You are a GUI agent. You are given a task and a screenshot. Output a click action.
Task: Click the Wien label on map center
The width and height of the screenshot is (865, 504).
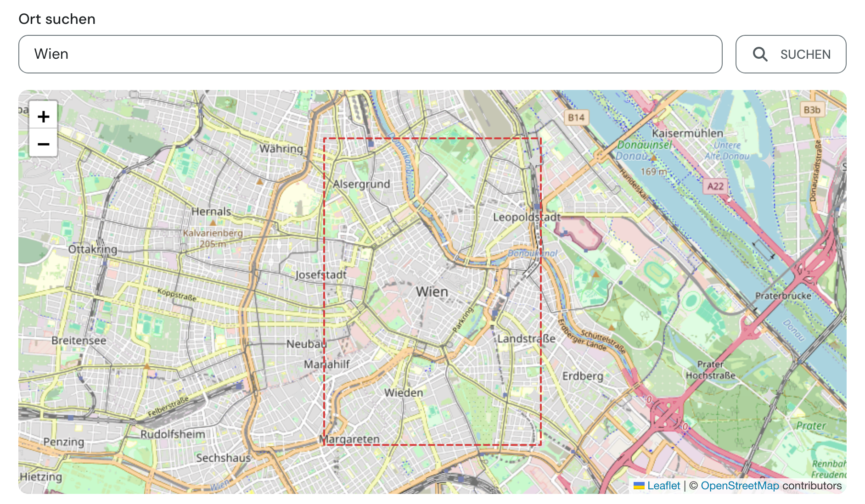(432, 291)
